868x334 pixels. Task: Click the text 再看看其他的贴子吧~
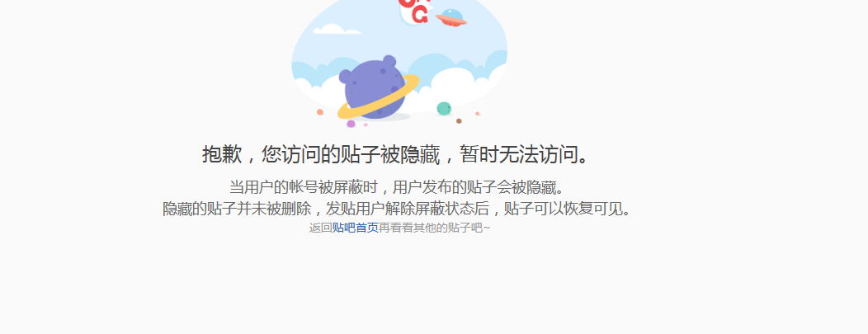click(x=435, y=228)
